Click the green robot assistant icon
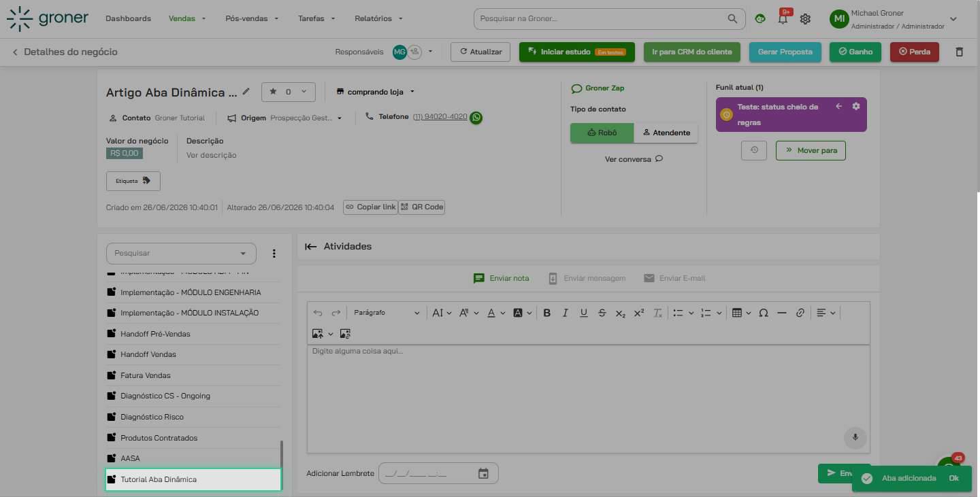Image resolution: width=980 pixels, height=497 pixels. (x=760, y=19)
